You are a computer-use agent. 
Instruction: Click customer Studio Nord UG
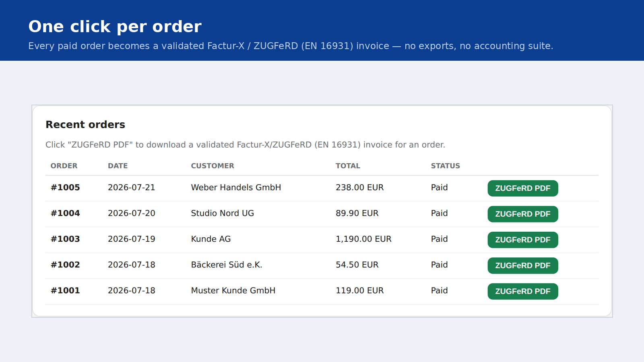223,213
